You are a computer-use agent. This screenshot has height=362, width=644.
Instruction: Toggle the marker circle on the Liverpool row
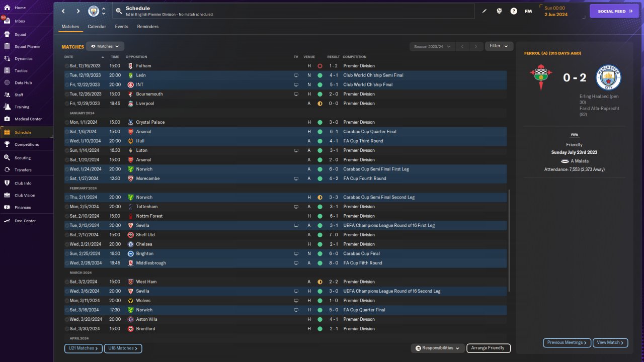coord(67,104)
